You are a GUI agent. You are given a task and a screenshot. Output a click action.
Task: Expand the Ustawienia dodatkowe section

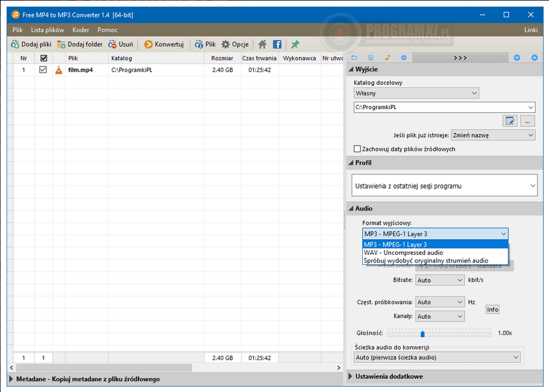coord(351,376)
